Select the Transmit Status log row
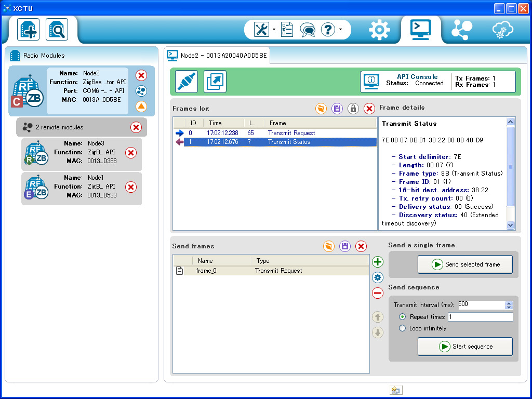This screenshot has width=532, height=399. [x=275, y=142]
